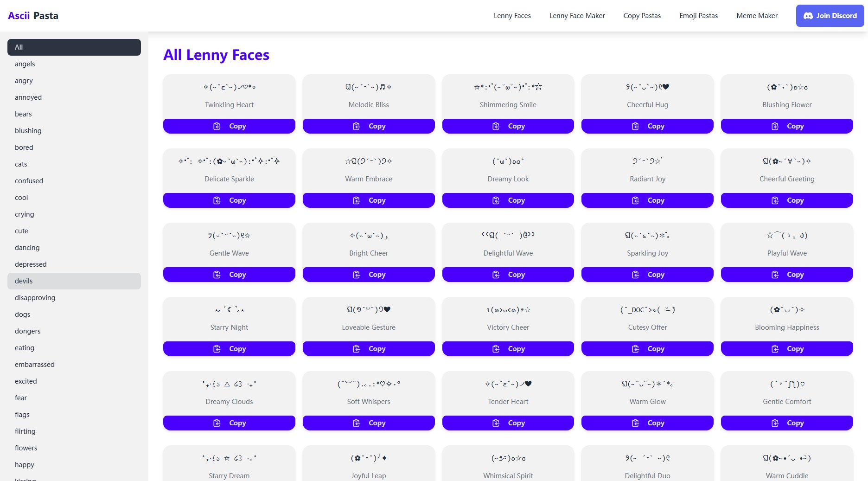Click the copy icon under Delicate Sparkle
This screenshot has height=481, width=868.
point(217,200)
